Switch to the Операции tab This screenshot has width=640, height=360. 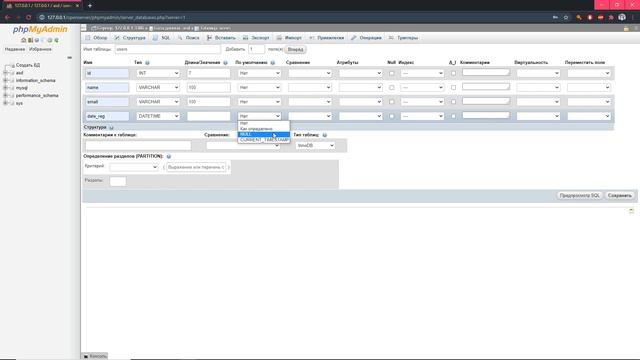(367, 38)
